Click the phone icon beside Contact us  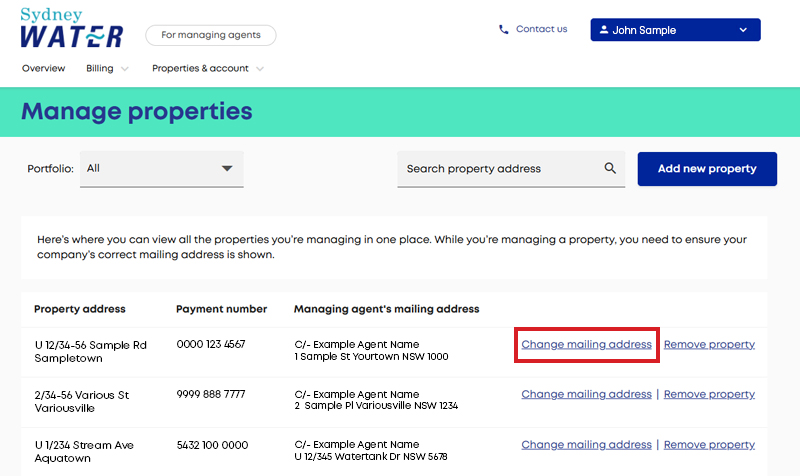[504, 30]
